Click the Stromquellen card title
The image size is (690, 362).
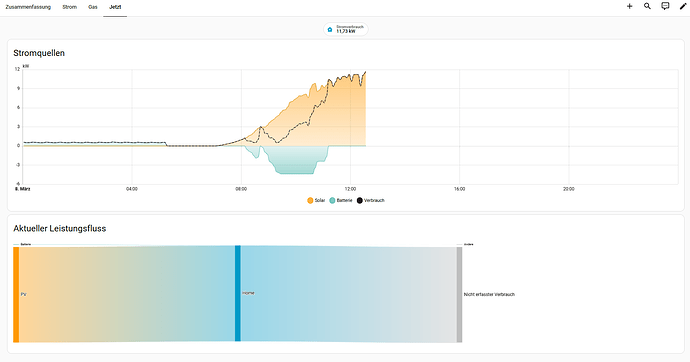[x=39, y=53]
